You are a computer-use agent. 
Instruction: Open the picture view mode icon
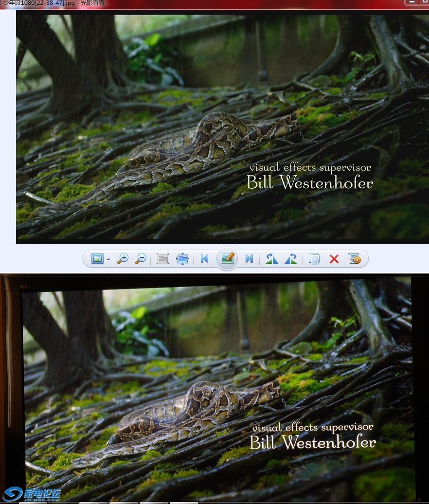click(97, 259)
